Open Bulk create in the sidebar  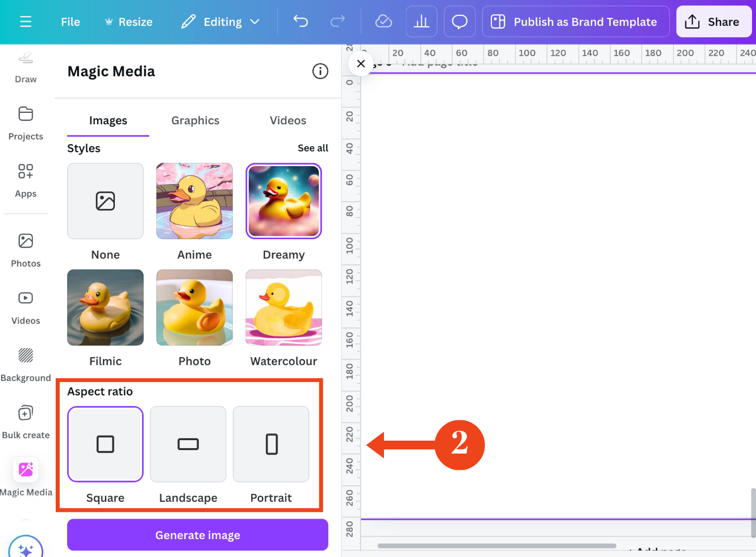click(x=25, y=422)
